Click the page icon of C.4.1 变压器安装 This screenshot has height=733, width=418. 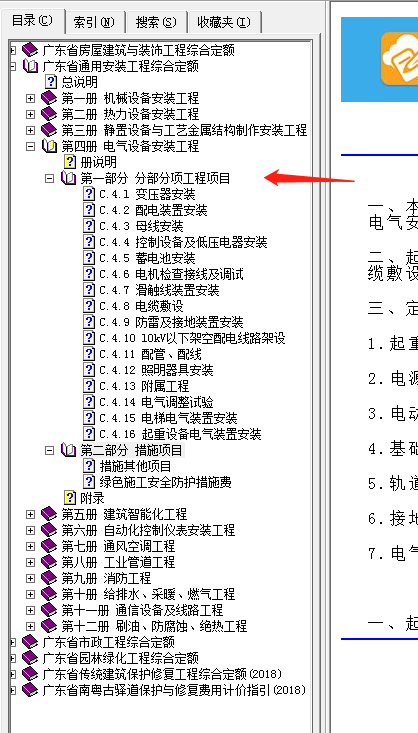(x=89, y=194)
